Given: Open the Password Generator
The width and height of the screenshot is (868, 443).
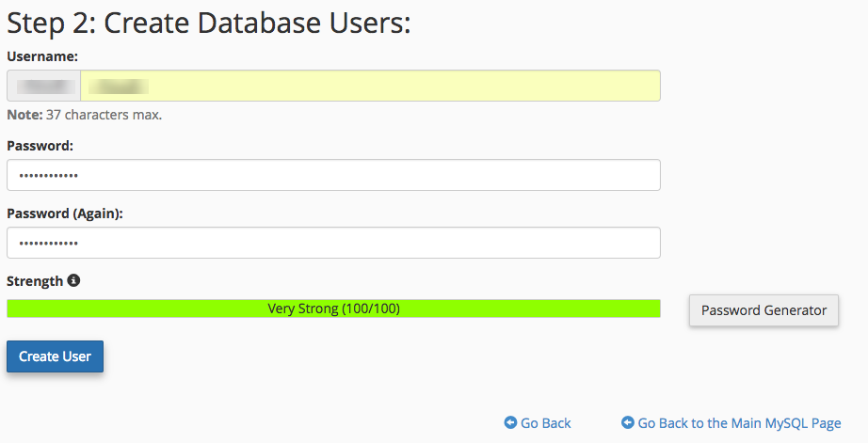Looking at the screenshot, I should click(764, 310).
